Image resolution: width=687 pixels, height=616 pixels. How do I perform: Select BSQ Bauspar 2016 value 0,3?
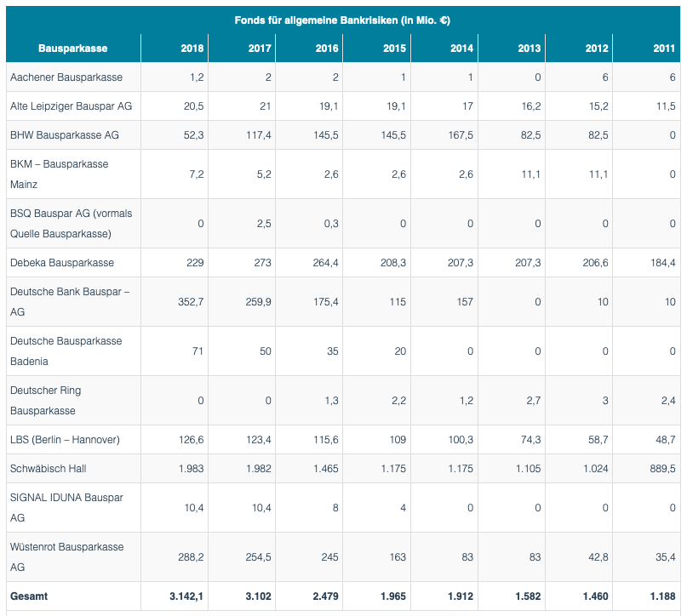pos(332,223)
